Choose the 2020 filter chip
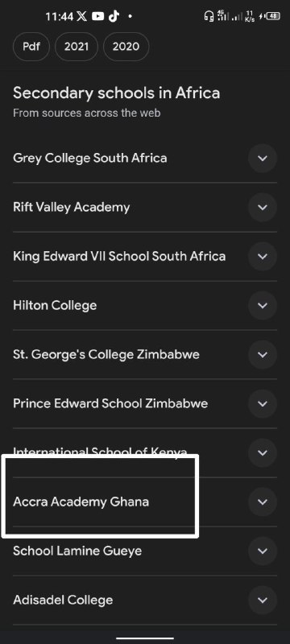Viewport: 290px width, 644px height. [126, 47]
